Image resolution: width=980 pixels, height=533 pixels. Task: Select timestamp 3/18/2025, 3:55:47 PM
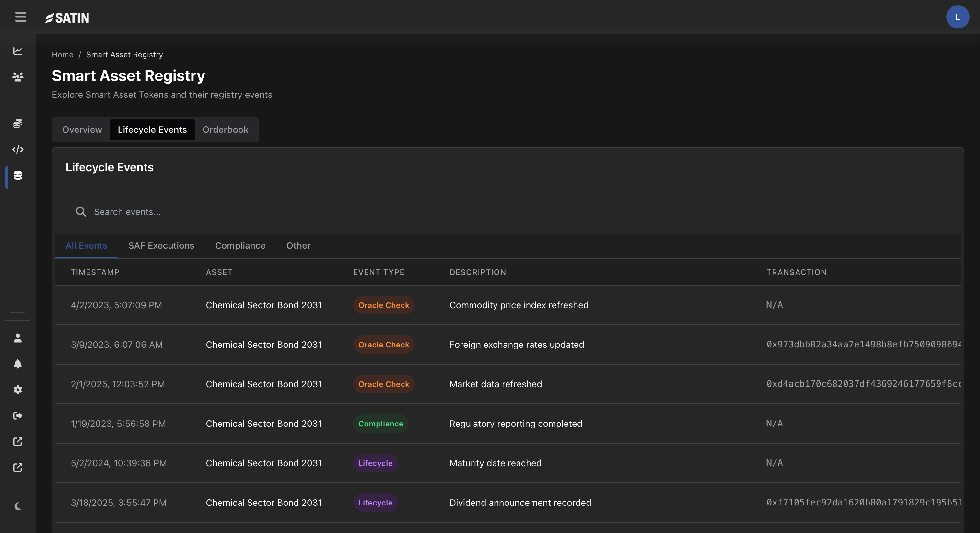point(119,503)
